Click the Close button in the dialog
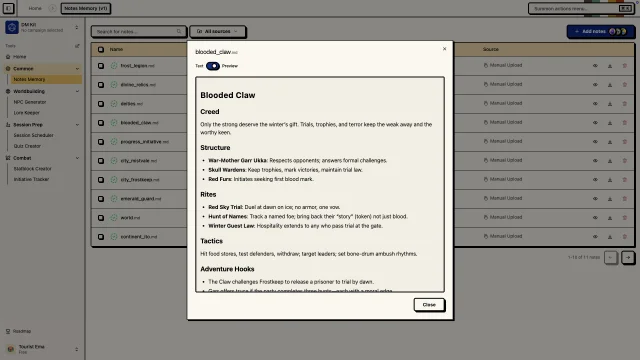Screen dimensions: 640x360 coord(429,304)
